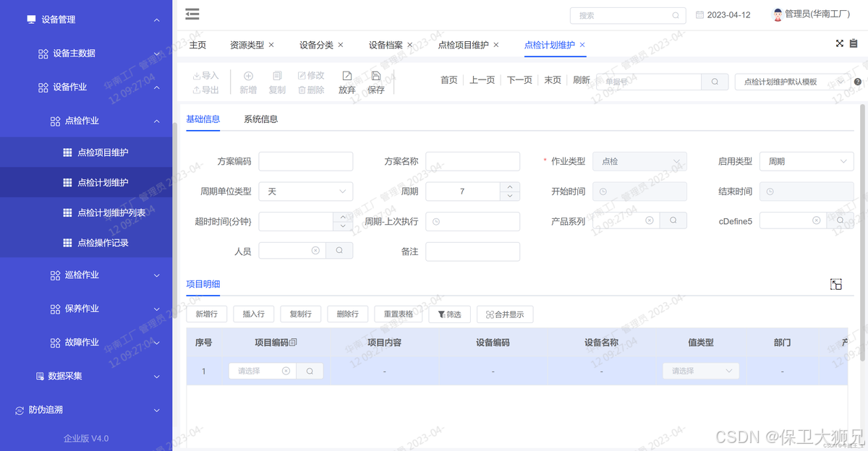Image resolution: width=868 pixels, height=451 pixels.
Task: Increase the 超时时间 value with up arrow
Action: [x=343, y=216]
